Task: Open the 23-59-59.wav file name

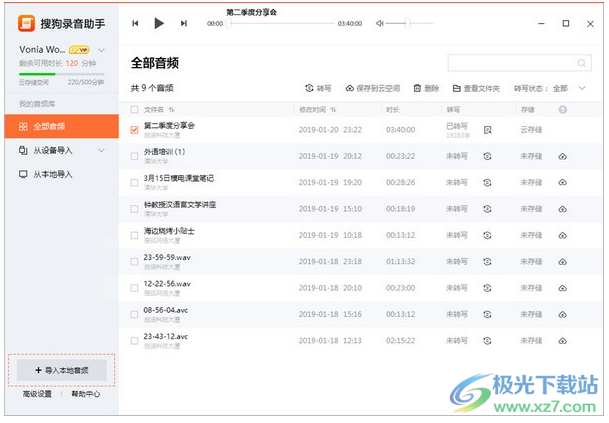Action: point(167,258)
